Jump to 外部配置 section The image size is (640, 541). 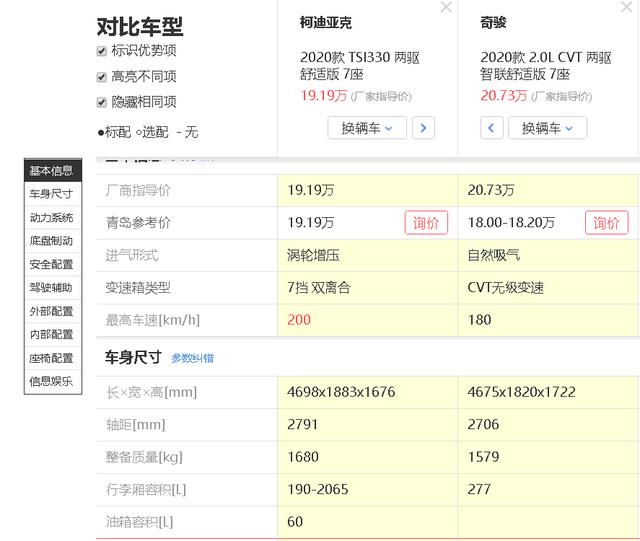(x=53, y=311)
